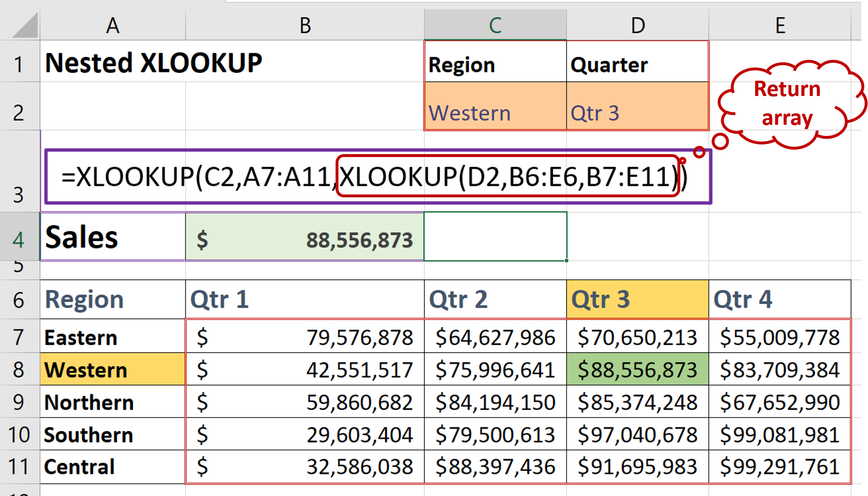
Task: Click Southern Qtr 3 value $97,040,678
Action: (x=638, y=435)
